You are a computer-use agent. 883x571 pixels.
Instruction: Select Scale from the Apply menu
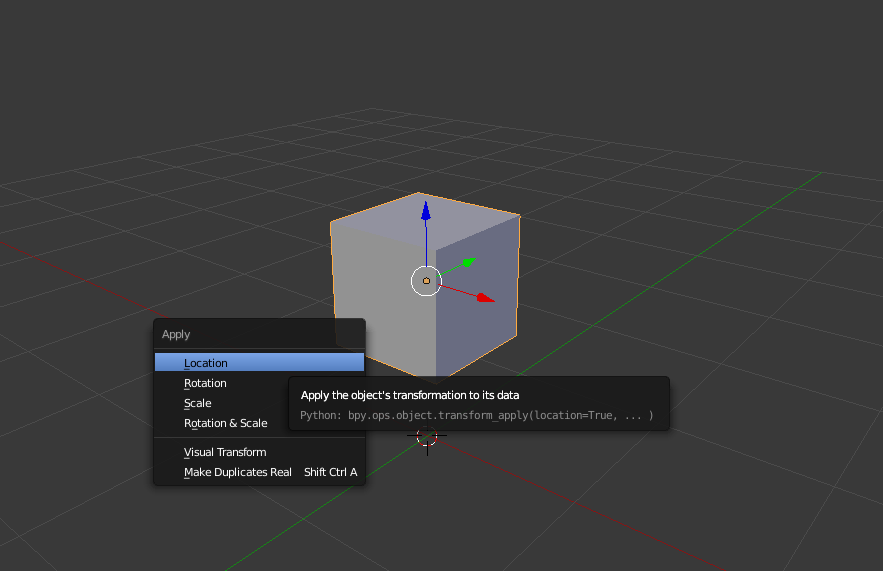click(x=221, y=403)
